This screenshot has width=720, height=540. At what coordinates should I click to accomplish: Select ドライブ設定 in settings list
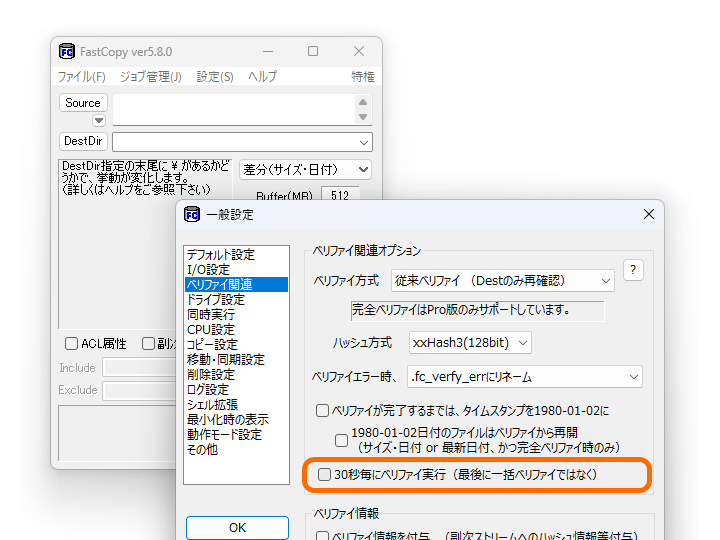(x=236, y=299)
